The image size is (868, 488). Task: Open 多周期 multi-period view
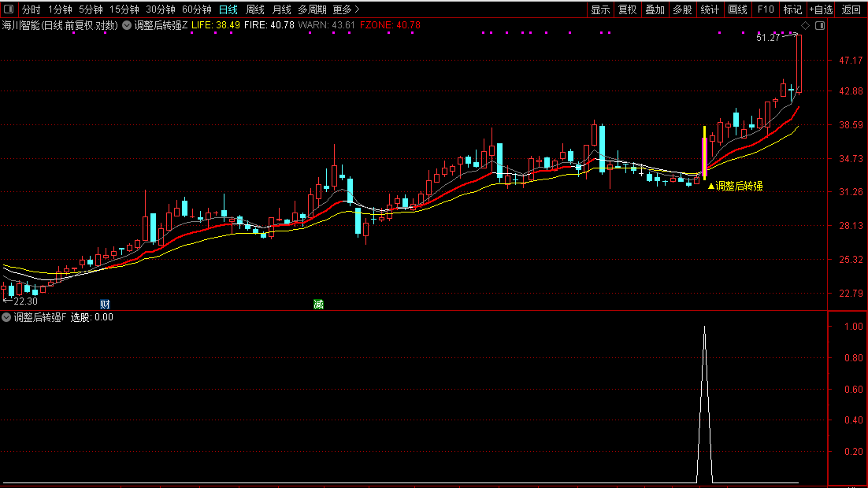[312, 9]
